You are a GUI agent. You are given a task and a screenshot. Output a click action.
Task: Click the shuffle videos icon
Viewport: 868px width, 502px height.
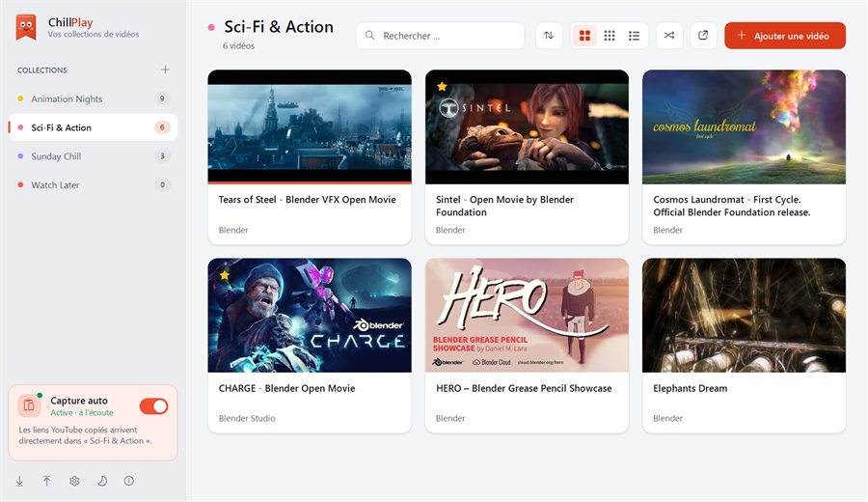tap(669, 36)
